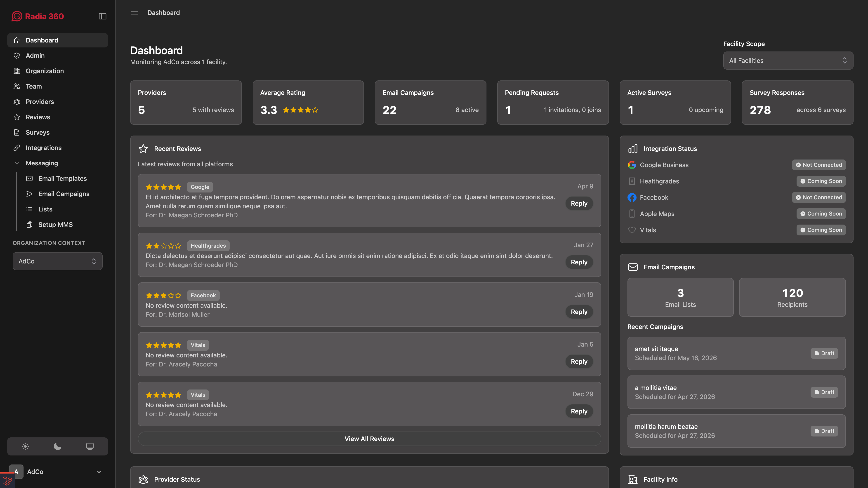Collapse the Messaging section in sidebar
868x488 pixels.
17,163
